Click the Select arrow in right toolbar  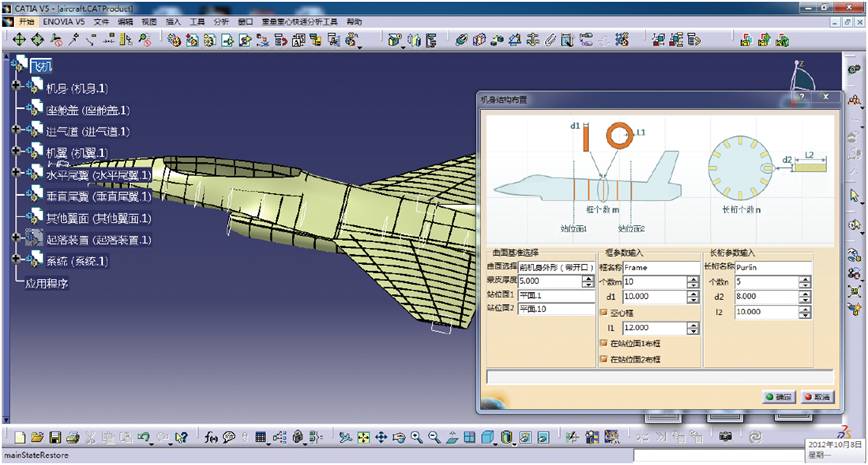pos(854,195)
